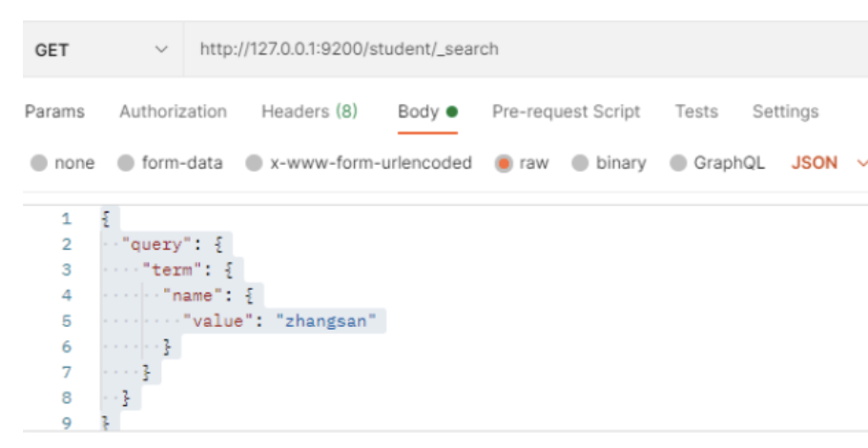Select the raw body radio button
Viewport: 868px width, 448px height.
[x=505, y=163]
